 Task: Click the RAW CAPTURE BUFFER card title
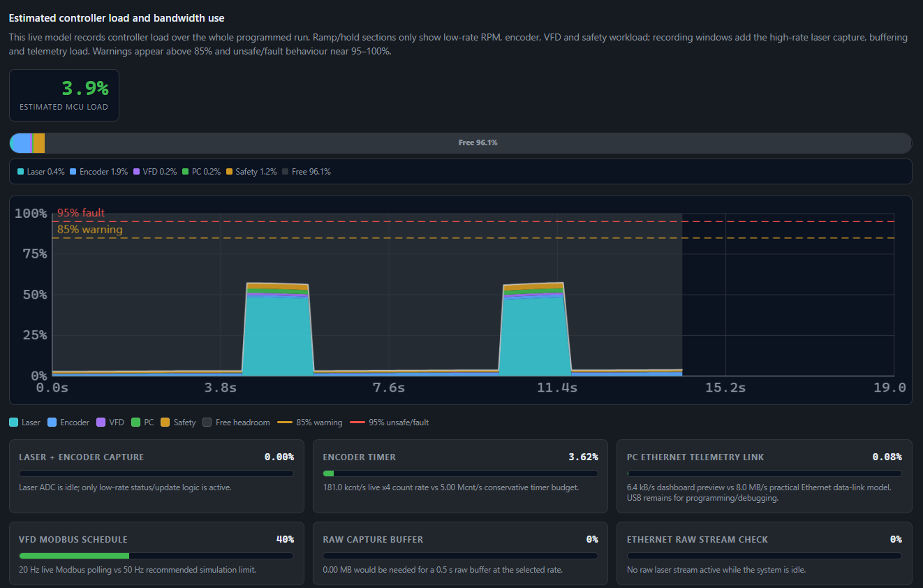(x=373, y=540)
